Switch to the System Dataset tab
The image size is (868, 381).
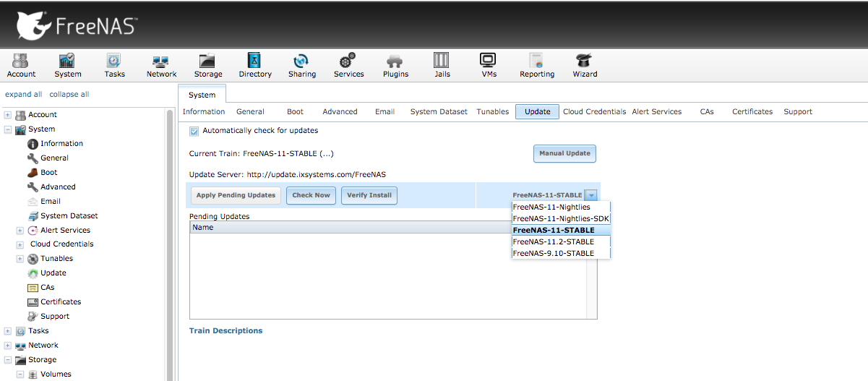pyautogui.click(x=439, y=111)
